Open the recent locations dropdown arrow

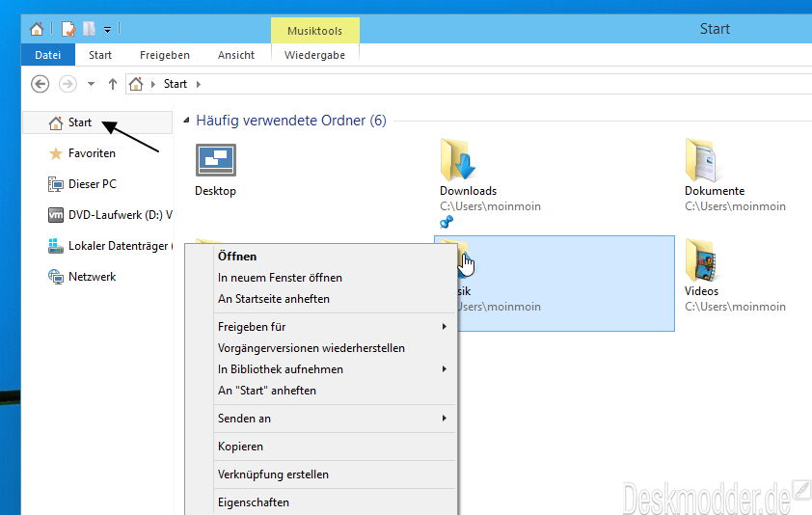click(92, 83)
